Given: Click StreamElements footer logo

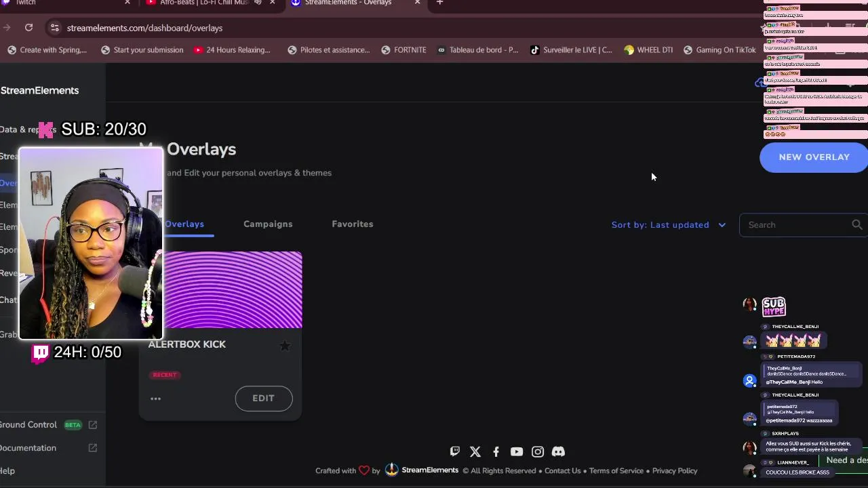Looking at the screenshot, I should (422, 470).
